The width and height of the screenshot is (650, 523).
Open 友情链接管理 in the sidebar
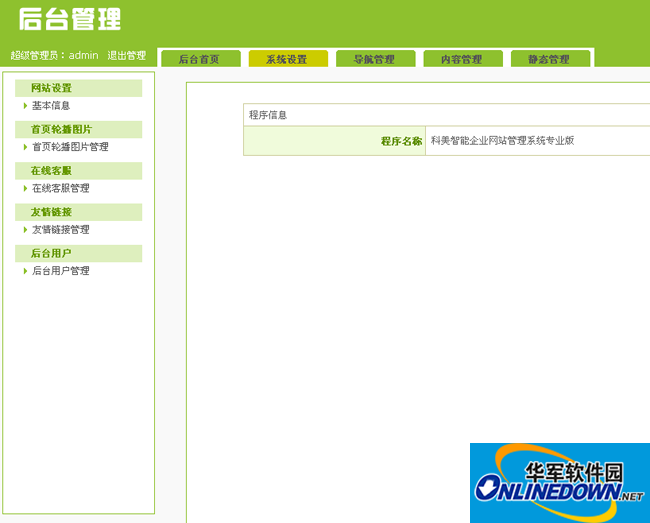click(x=61, y=230)
